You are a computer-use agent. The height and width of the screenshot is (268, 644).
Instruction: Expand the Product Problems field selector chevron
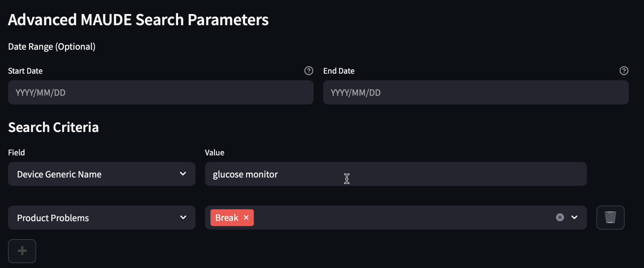pos(183,218)
